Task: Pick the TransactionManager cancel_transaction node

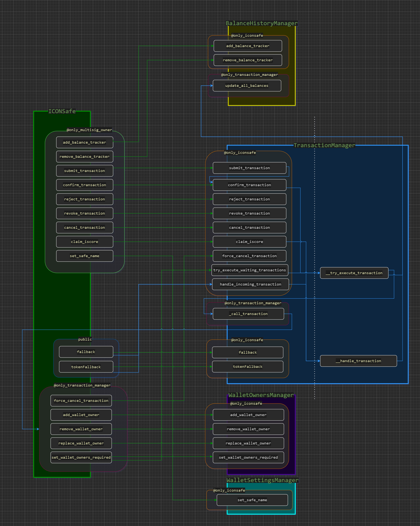Action: (x=250, y=227)
